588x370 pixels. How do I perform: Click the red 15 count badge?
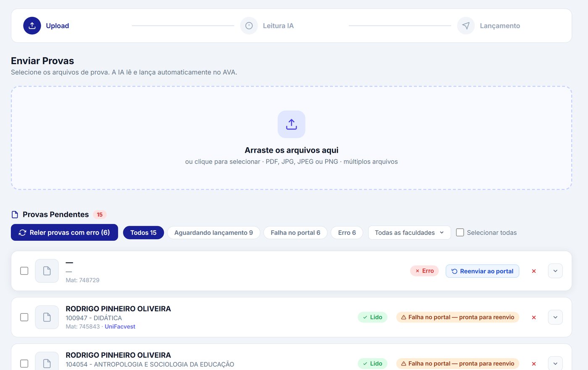(100, 214)
